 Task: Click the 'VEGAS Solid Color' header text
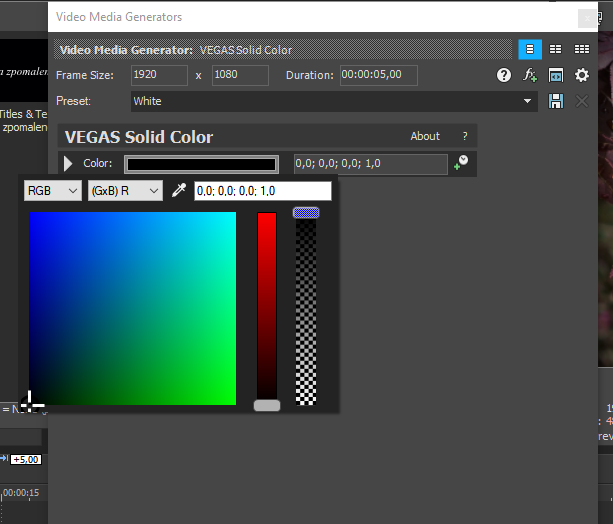tap(139, 137)
